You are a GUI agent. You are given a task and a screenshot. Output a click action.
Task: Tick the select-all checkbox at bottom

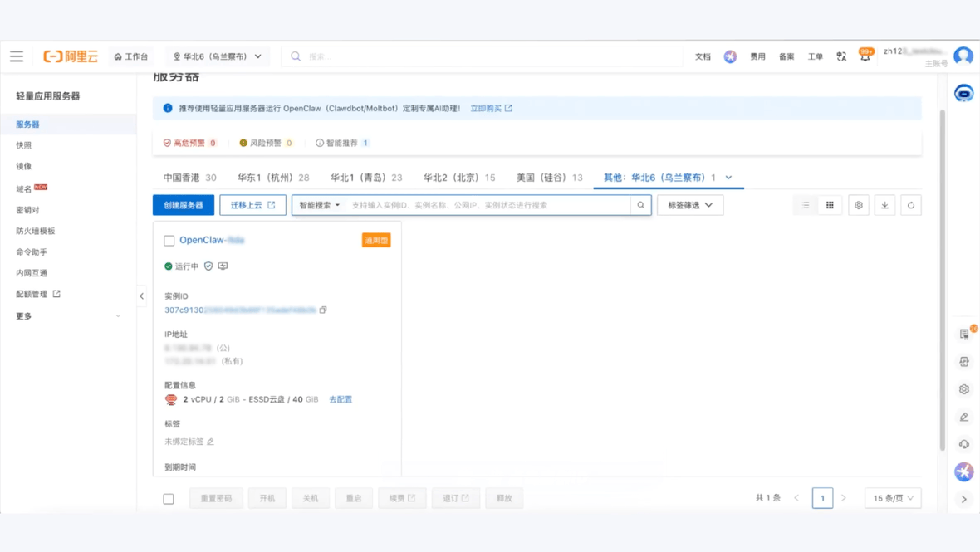(169, 498)
